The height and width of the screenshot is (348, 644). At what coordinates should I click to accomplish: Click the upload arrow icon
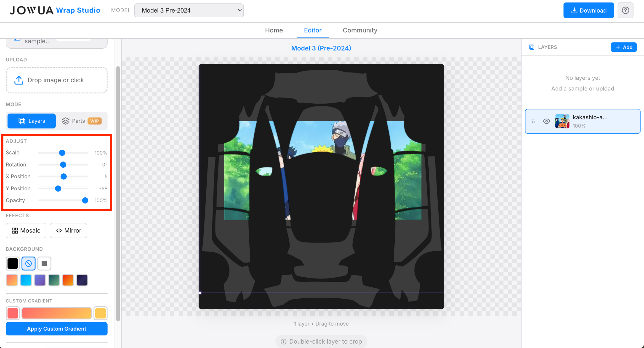(x=19, y=80)
